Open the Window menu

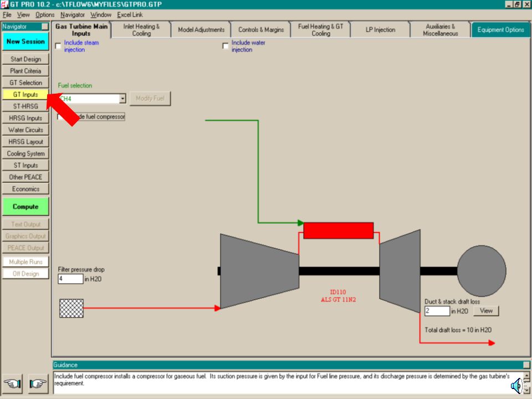click(101, 14)
